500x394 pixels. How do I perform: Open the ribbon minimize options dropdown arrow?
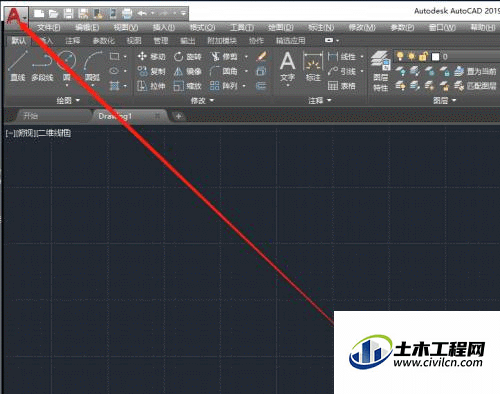(337, 41)
